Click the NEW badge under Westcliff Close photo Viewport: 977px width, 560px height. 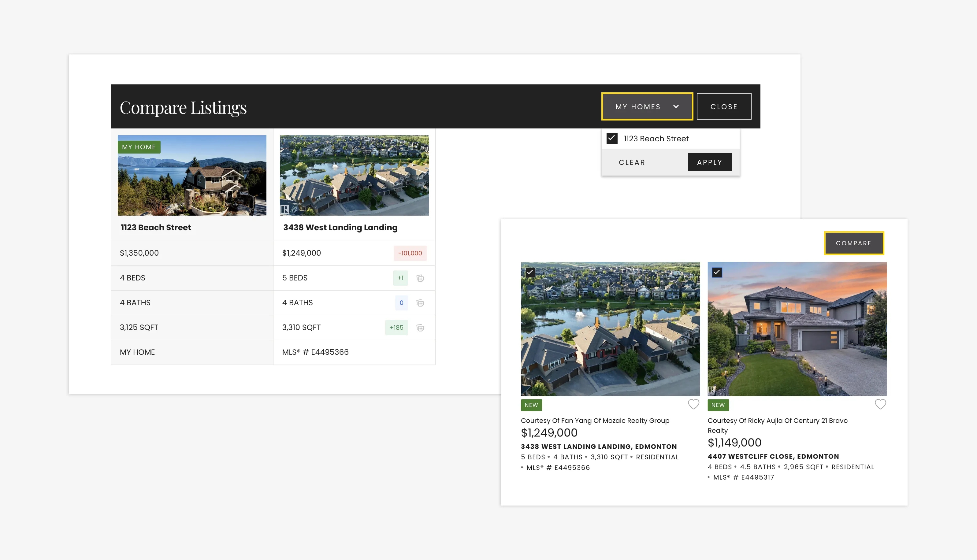pyautogui.click(x=718, y=405)
